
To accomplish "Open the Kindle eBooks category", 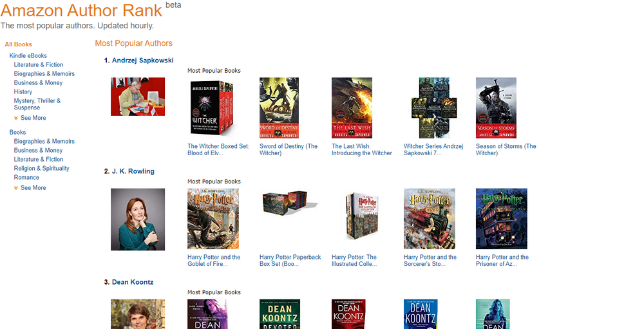I will point(28,55).
